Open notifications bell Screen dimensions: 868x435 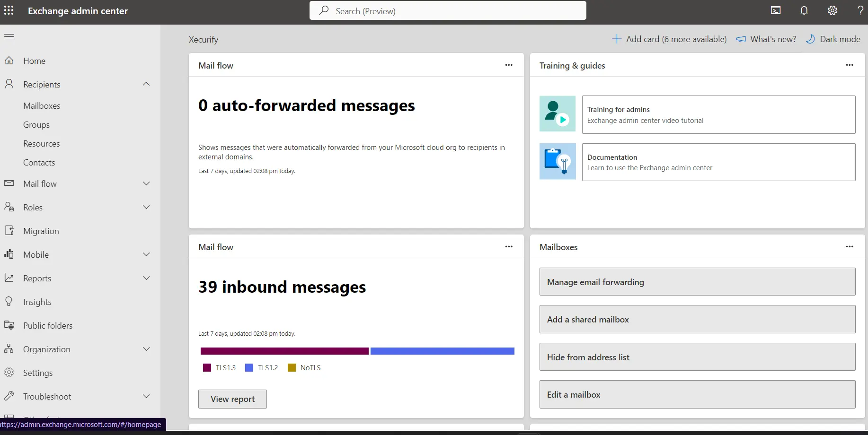coord(804,10)
